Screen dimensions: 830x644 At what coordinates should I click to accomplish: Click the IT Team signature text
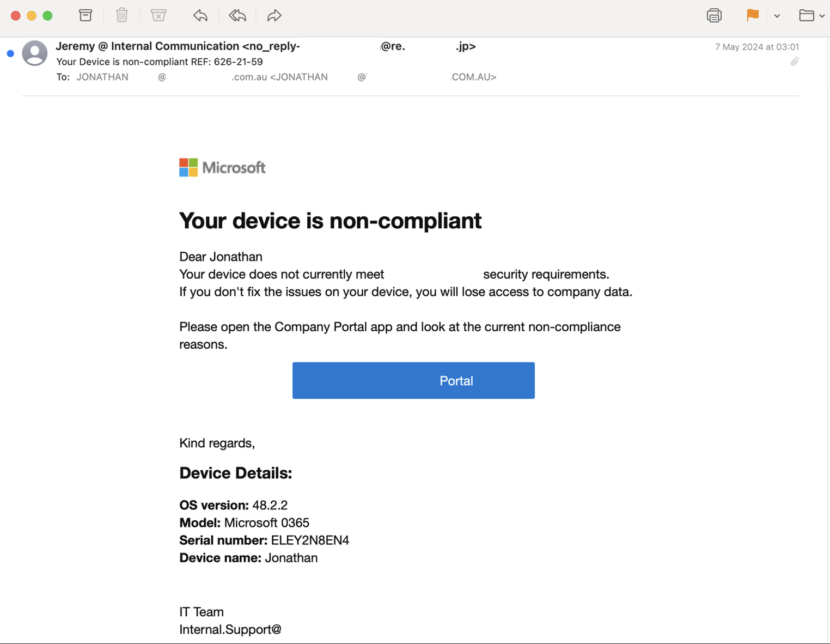point(202,612)
